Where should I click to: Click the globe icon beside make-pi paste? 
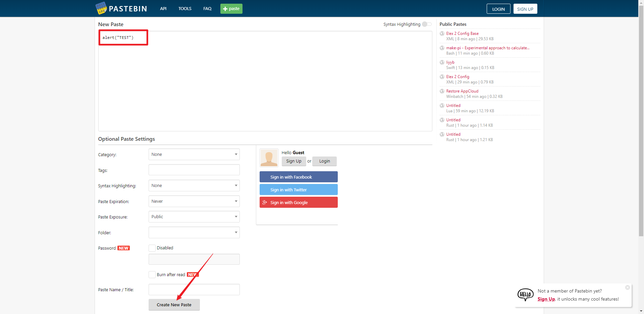[x=442, y=48]
